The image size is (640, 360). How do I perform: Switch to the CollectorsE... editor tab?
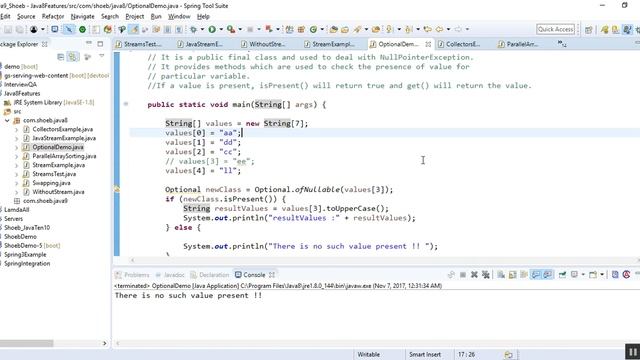pyautogui.click(x=462, y=44)
